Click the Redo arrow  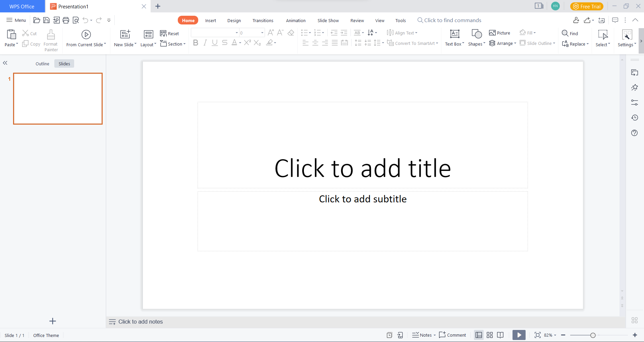(x=99, y=20)
